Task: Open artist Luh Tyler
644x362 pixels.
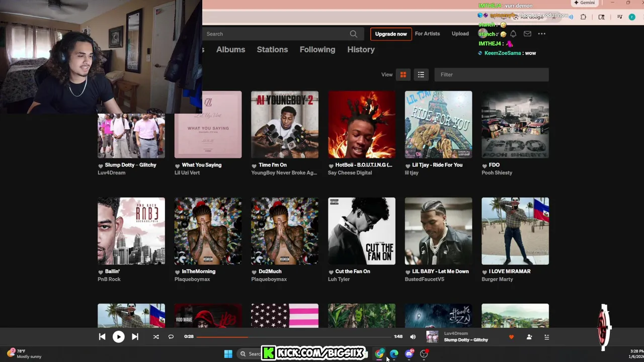Action: [x=339, y=280]
